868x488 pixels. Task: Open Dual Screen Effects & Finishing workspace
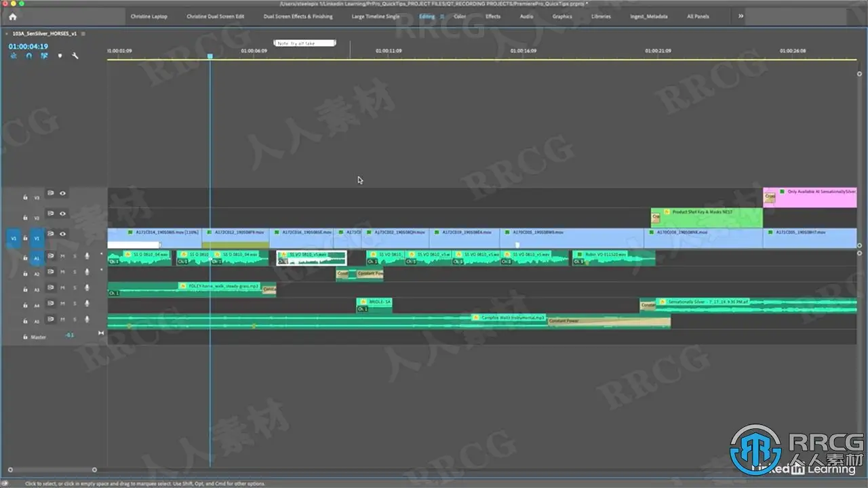[x=298, y=16]
